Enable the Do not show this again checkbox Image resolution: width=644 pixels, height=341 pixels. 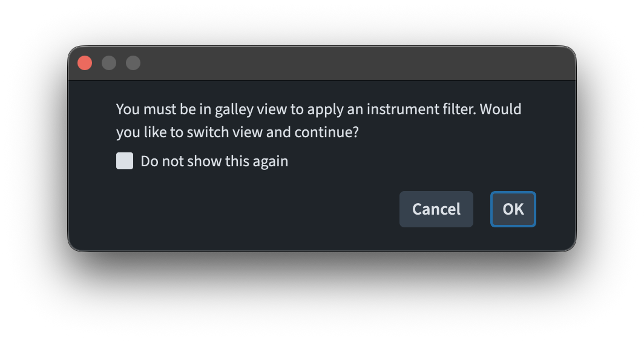125,161
